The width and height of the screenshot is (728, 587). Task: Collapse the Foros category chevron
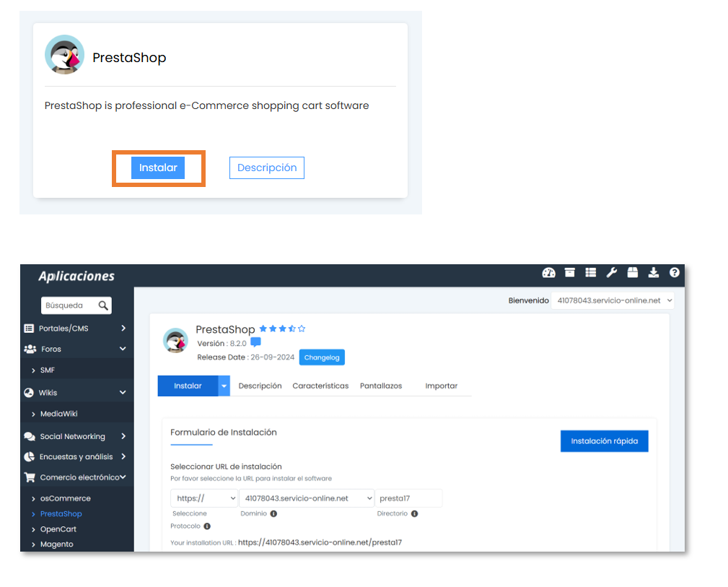(x=123, y=349)
